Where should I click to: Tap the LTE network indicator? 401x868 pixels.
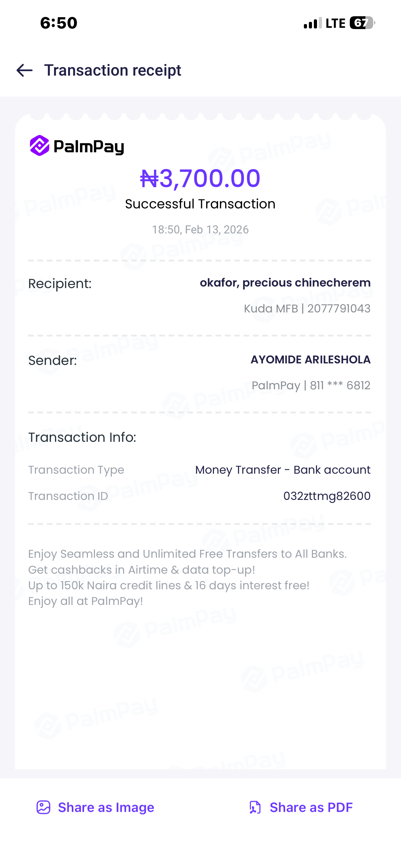click(x=335, y=23)
